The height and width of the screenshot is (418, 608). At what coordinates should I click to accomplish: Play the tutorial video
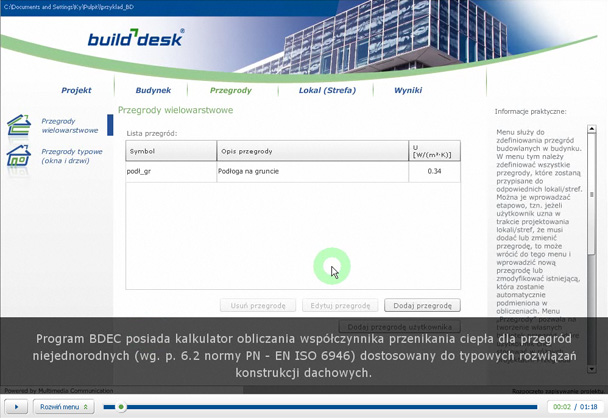pyautogui.click(x=16, y=407)
